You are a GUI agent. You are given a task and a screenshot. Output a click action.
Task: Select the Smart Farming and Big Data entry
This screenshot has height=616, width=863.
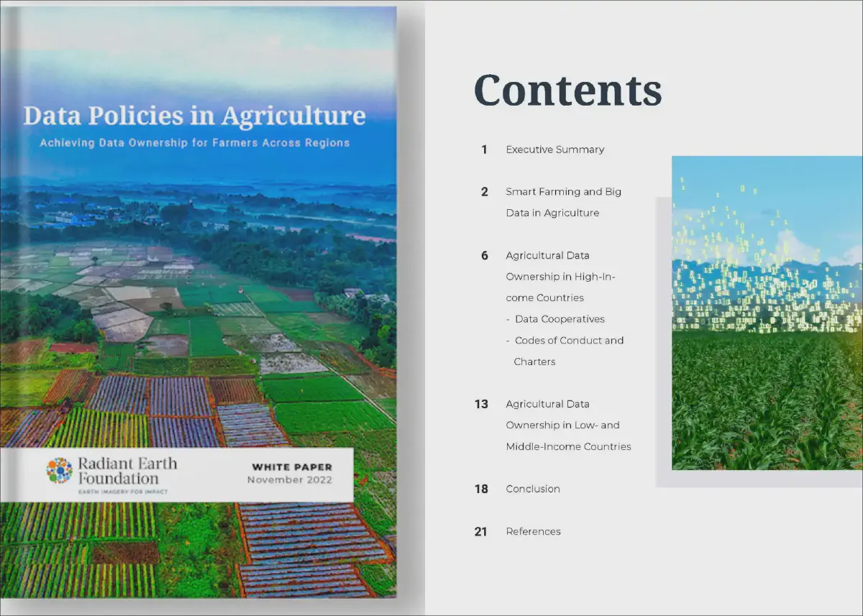563,202
